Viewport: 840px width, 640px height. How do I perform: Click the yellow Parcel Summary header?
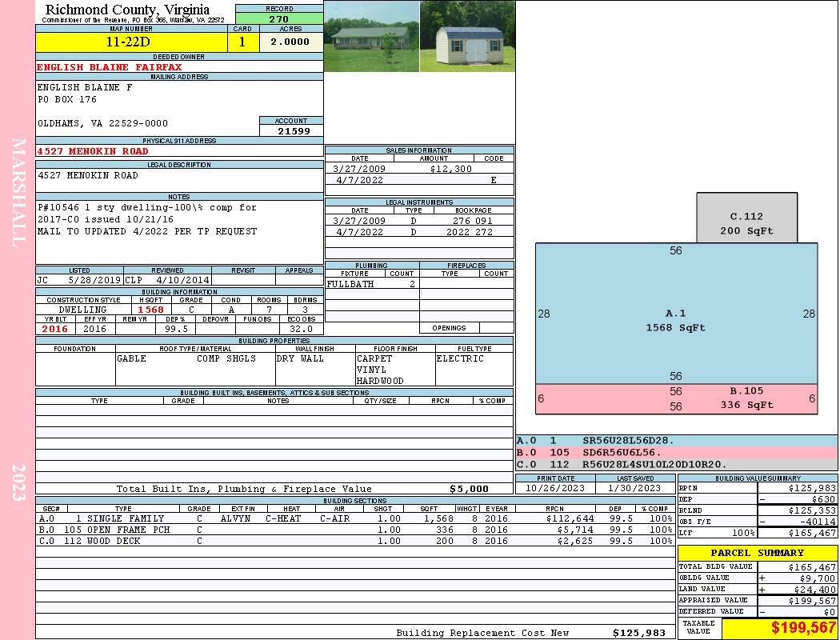point(757,553)
